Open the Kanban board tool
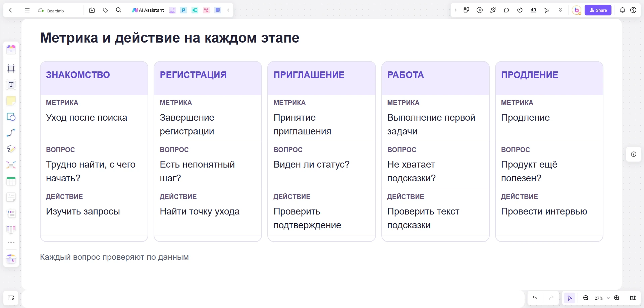 point(11,229)
